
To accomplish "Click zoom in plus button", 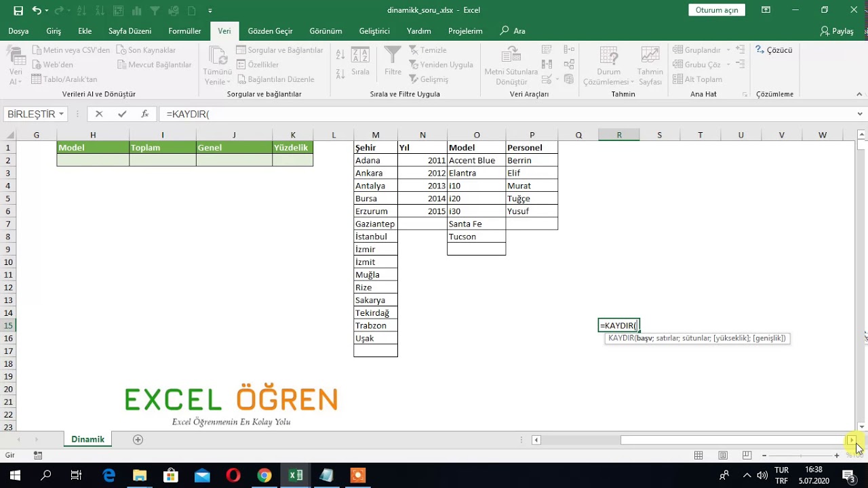I will [837, 455].
